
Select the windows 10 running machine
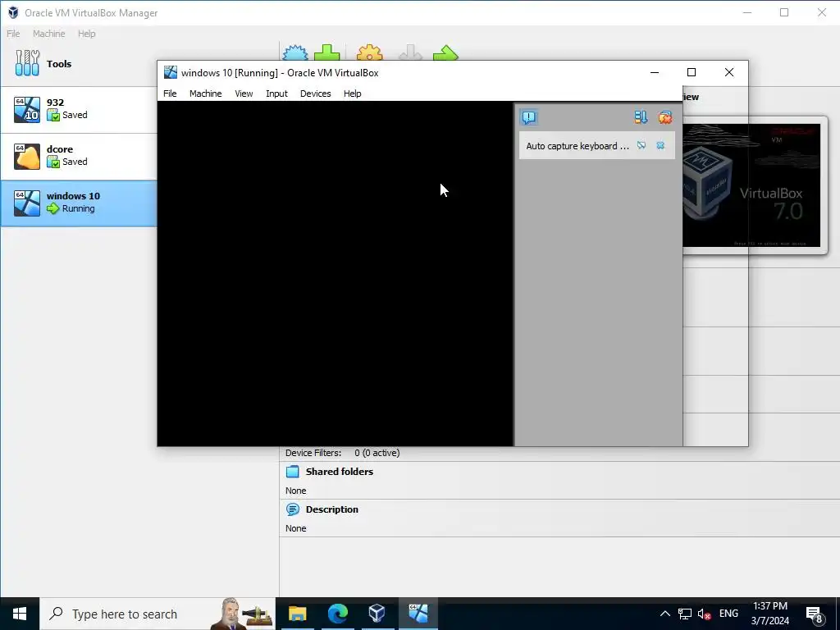pyautogui.click(x=78, y=203)
